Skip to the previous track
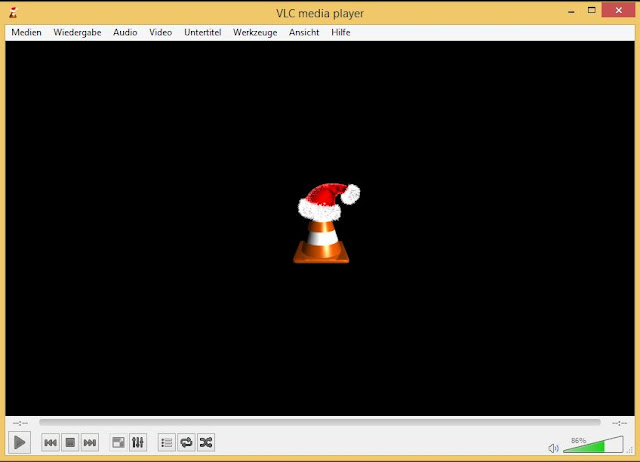Screen dimensions: 640x462 50,442
